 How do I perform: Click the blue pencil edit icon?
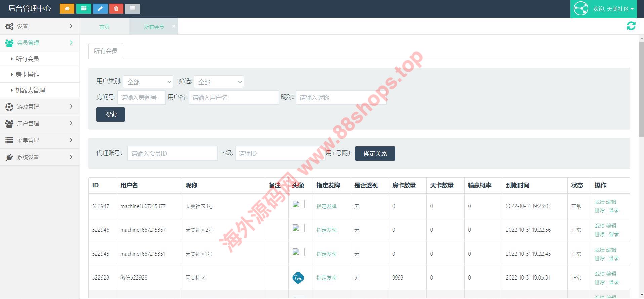pos(100,9)
